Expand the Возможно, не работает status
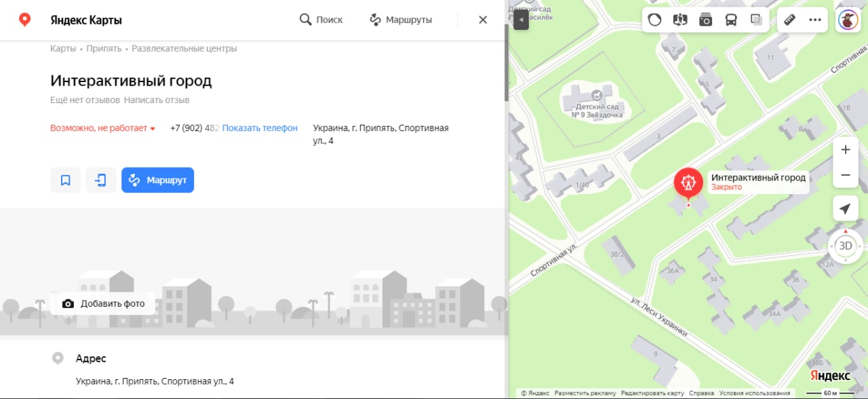Image resolution: width=868 pixels, height=399 pixels. click(102, 128)
